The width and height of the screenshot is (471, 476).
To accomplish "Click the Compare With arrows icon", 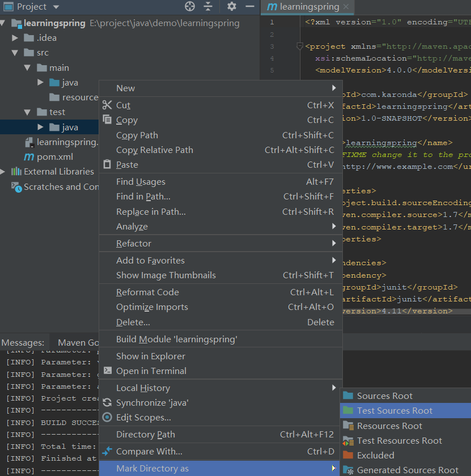I will [107, 451].
